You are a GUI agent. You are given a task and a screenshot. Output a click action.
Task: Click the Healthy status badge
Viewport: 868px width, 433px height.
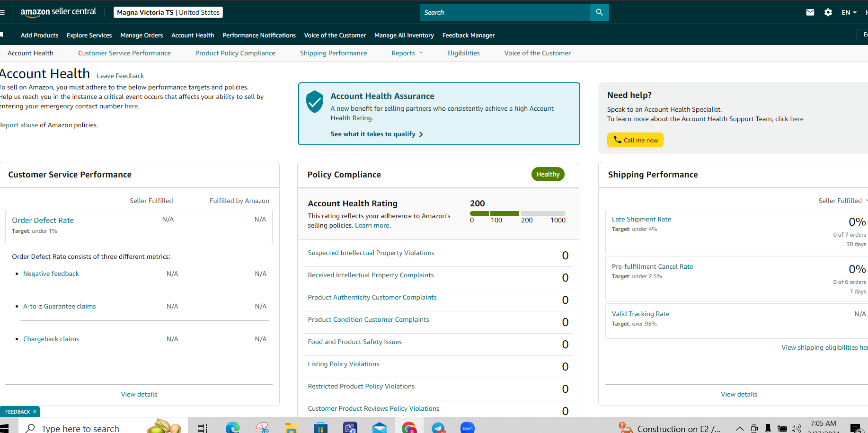point(548,174)
